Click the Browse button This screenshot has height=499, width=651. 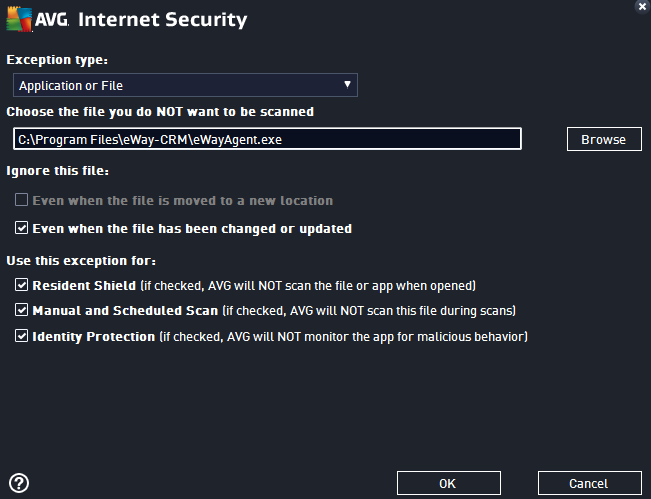pos(604,139)
